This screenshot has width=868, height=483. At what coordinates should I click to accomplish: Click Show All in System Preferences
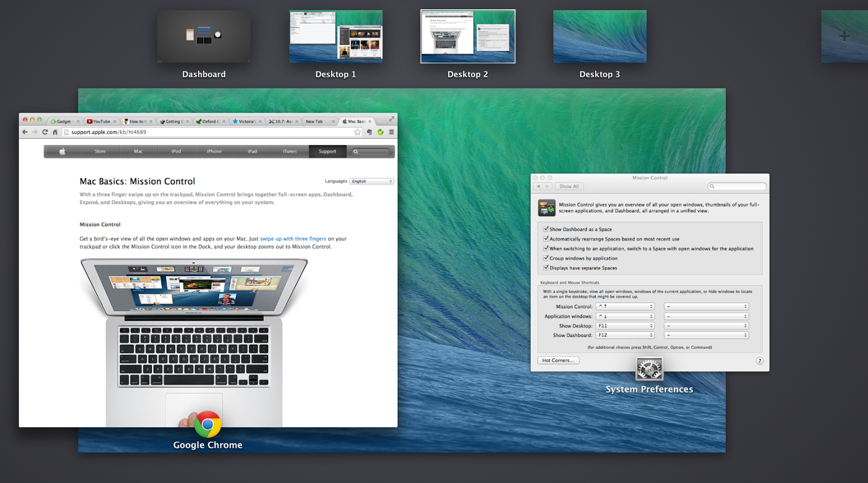[569, 186]
